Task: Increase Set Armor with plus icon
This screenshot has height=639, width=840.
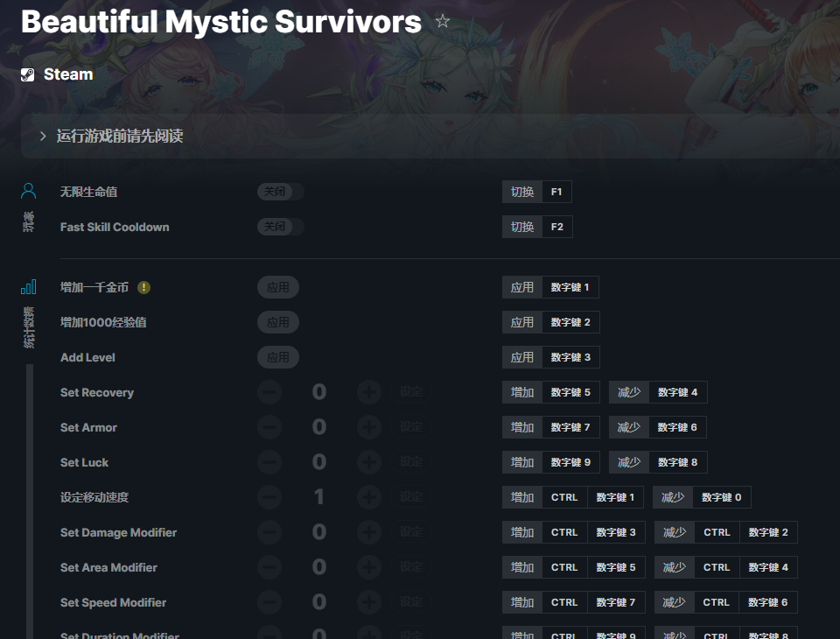Action: point(369,427)
